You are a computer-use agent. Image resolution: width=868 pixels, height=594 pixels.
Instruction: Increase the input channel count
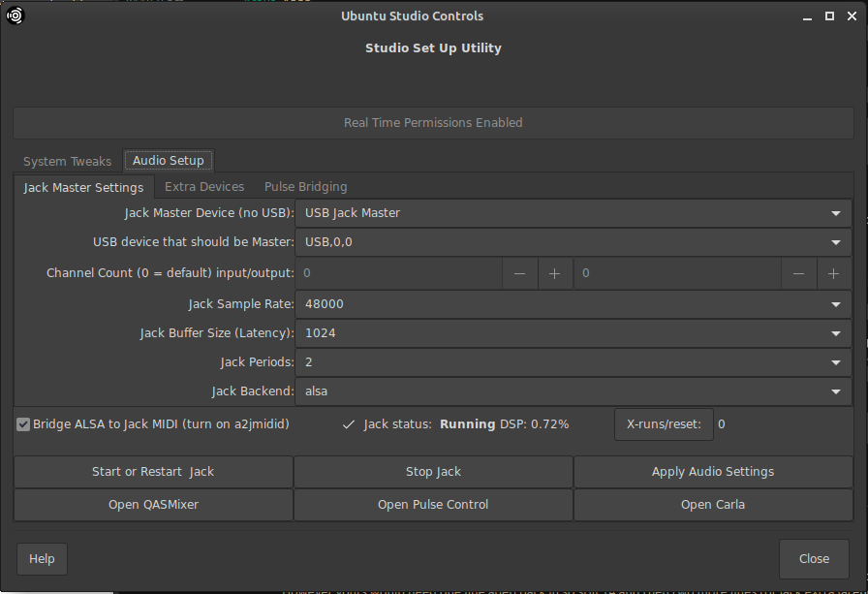[x=555, y=273]
